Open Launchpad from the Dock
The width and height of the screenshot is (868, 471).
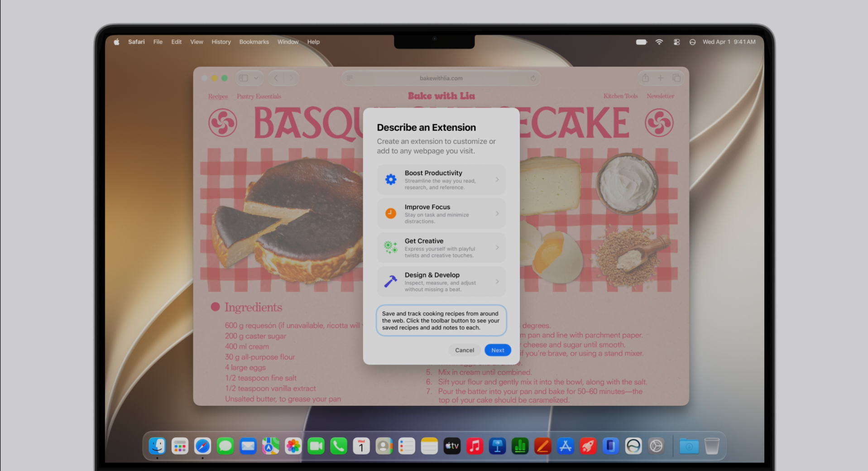point(180,447)
